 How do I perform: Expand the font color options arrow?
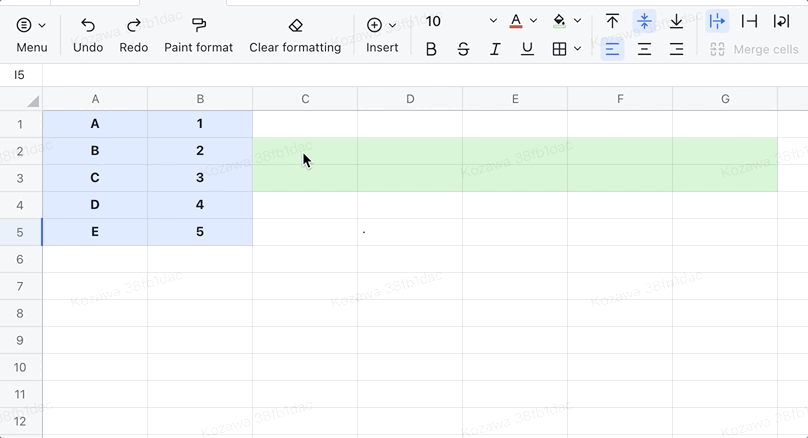(x=534, y=21)
